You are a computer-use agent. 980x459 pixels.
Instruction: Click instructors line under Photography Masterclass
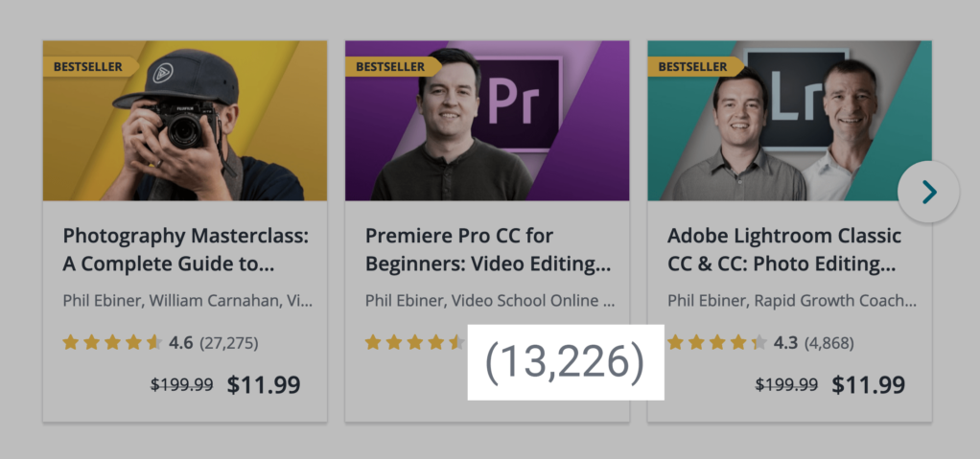187,301
